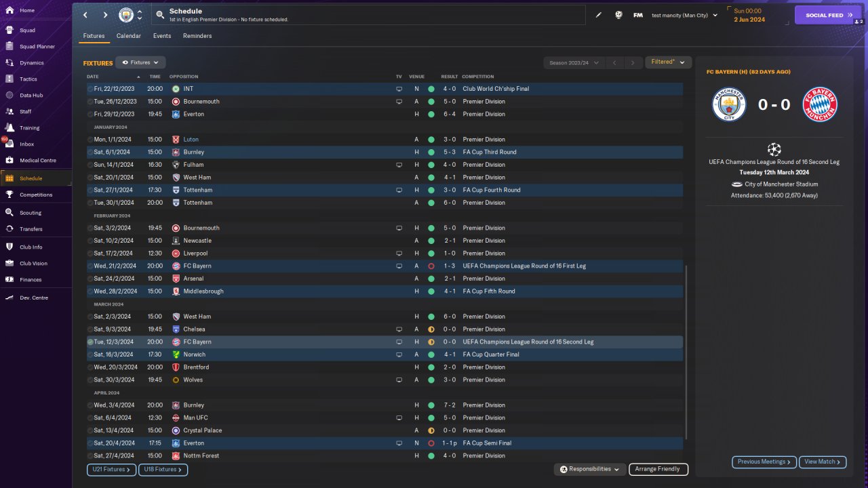Select the circle for Sat 20/4/2024 fixture
Screen dimensions: 868x488
(90, 443)
